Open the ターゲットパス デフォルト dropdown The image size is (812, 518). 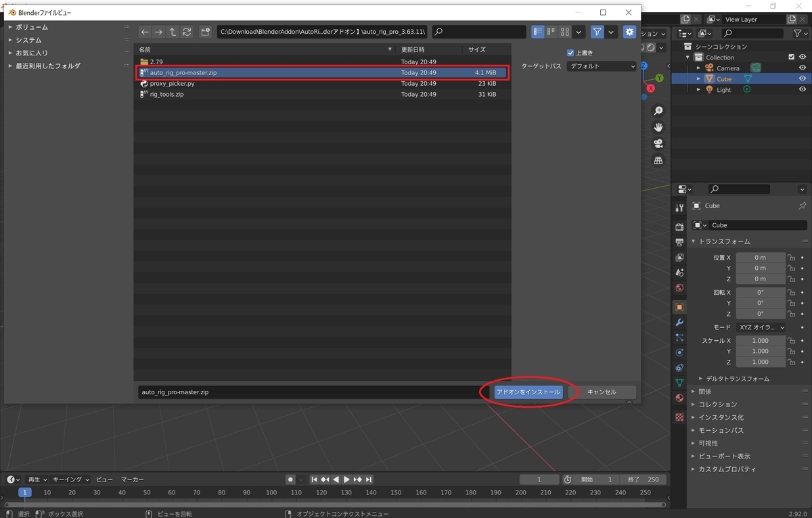[x=602, y=66]
